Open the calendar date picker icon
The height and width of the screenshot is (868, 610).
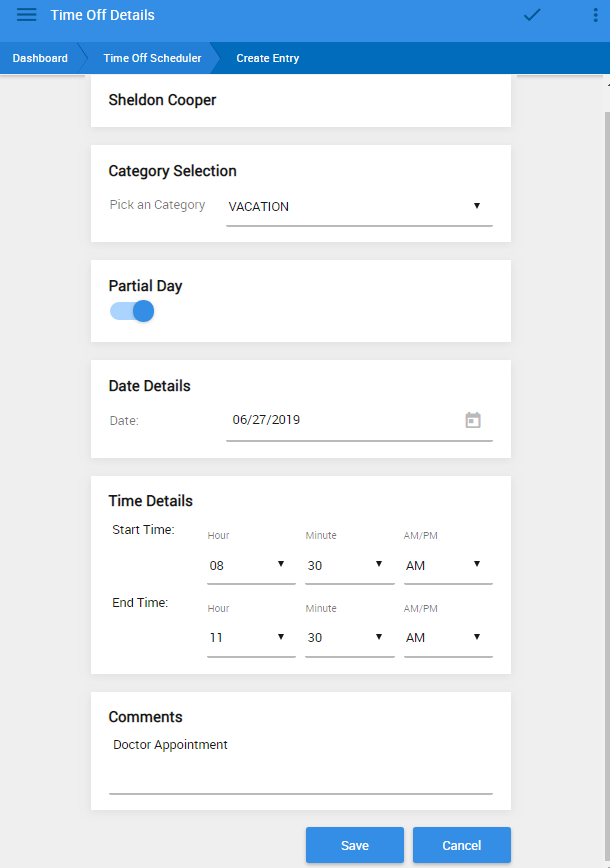pos(473,420)
